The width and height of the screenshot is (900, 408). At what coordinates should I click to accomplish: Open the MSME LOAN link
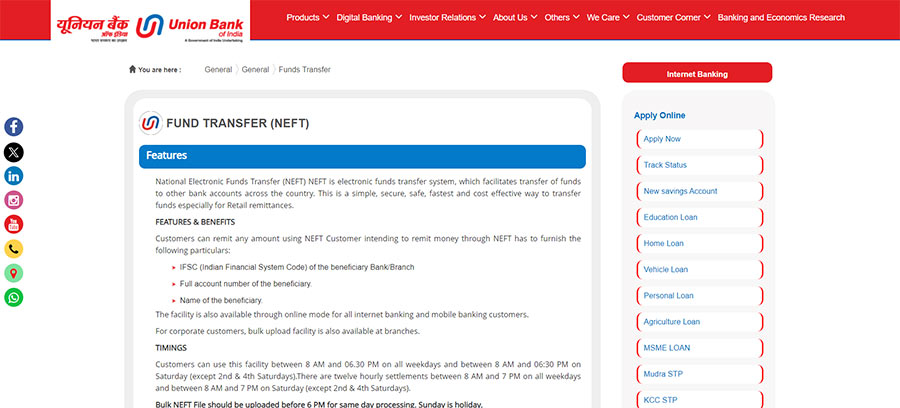pyautogui.click(x=700, y=348)
